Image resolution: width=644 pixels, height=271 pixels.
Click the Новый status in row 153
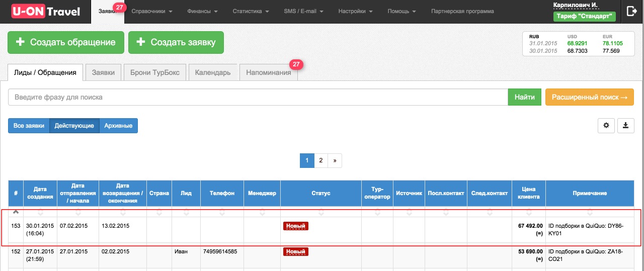pyautogui.click(x=296, y=226)
